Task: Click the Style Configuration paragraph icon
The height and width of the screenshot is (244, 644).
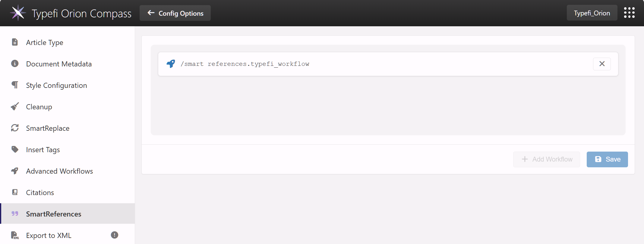Action: click(15, 85)
